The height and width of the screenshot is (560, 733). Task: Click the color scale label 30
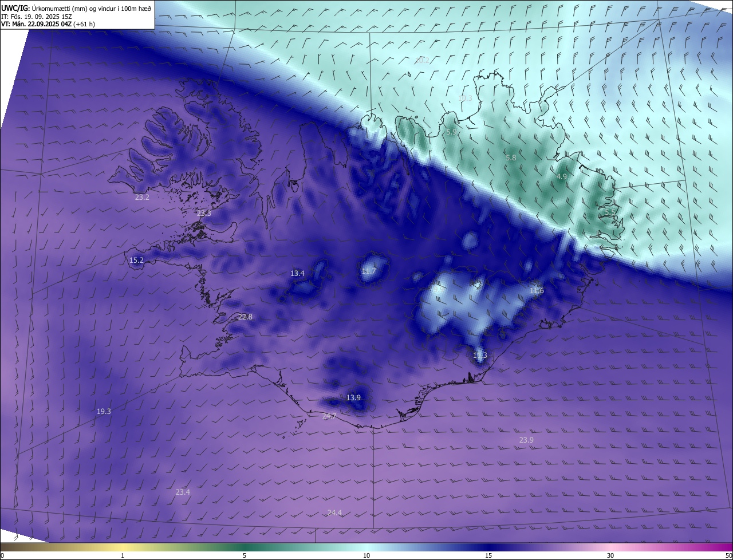610,555
